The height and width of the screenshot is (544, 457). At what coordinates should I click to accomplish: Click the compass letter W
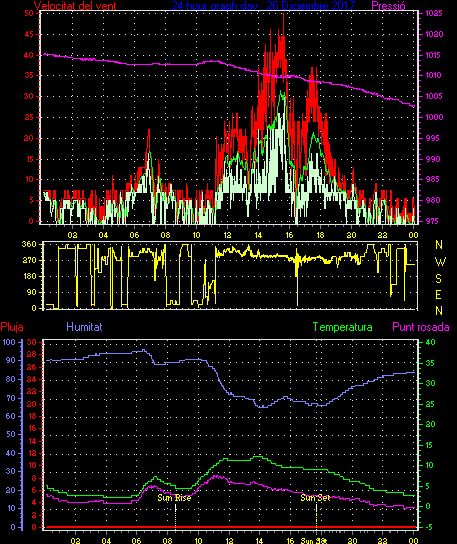pyautogui.click(x=440, y=262)
